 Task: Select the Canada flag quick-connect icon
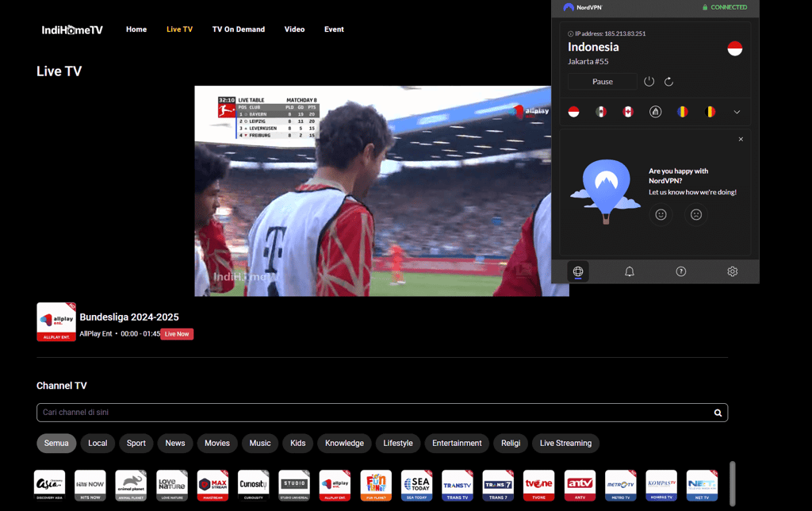pos(628,111)
